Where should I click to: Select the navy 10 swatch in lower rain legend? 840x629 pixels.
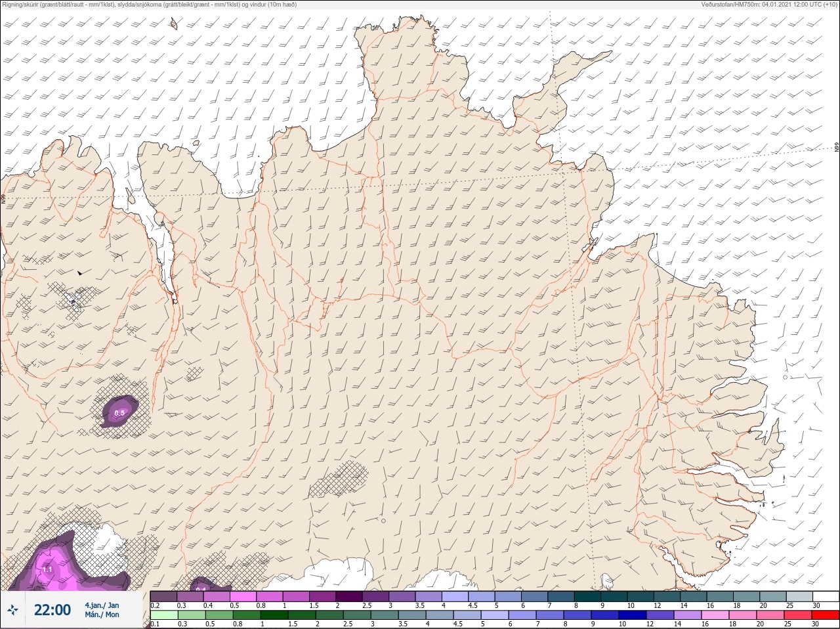pyautogui.click(x=633, y=615)
